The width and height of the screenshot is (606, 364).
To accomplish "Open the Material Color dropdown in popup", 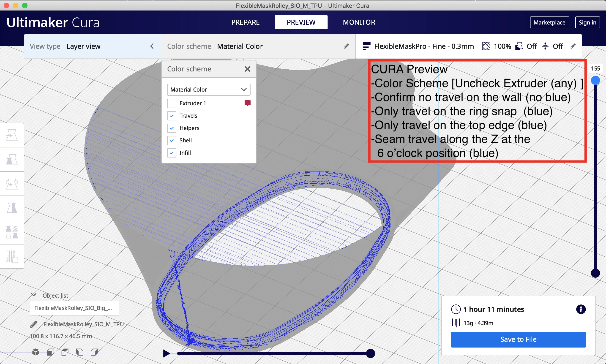I will coord(209,90).
